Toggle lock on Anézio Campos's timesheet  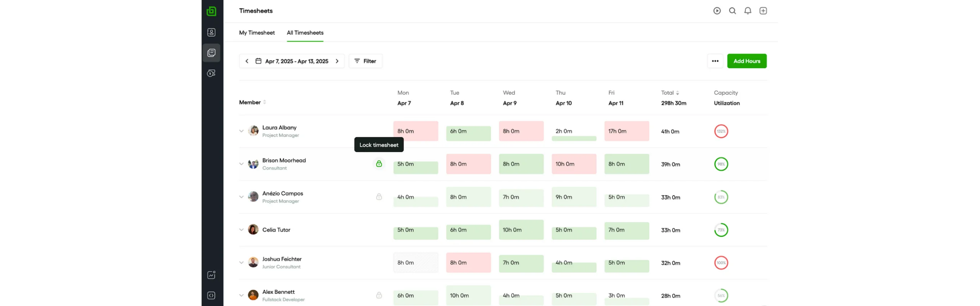tap(379, 197)
